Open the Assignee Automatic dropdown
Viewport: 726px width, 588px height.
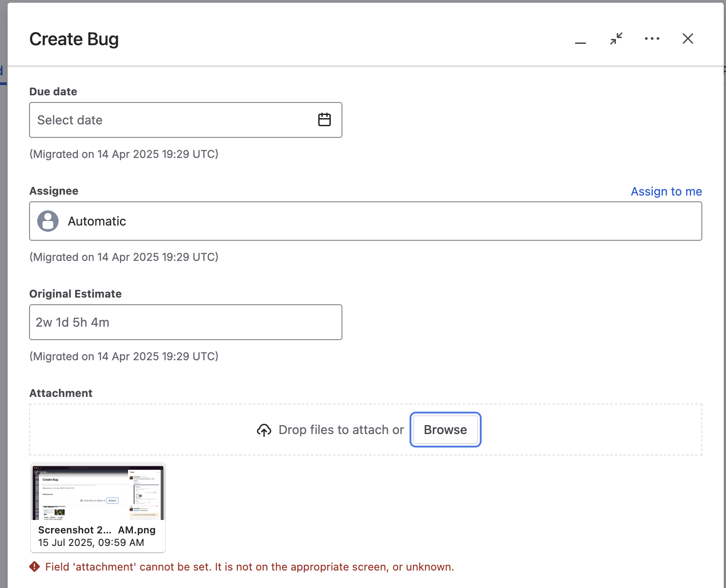pos(366,221)
